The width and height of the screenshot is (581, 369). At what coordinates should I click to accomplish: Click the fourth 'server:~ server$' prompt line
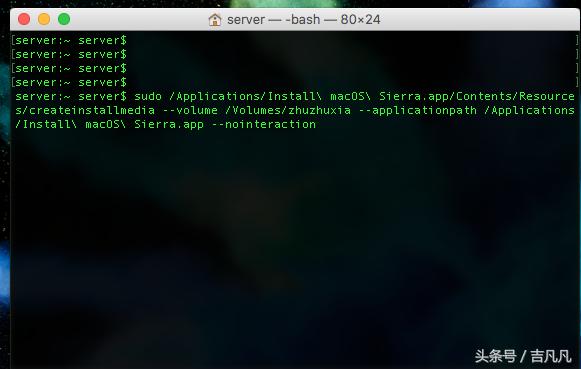point(70,82)
